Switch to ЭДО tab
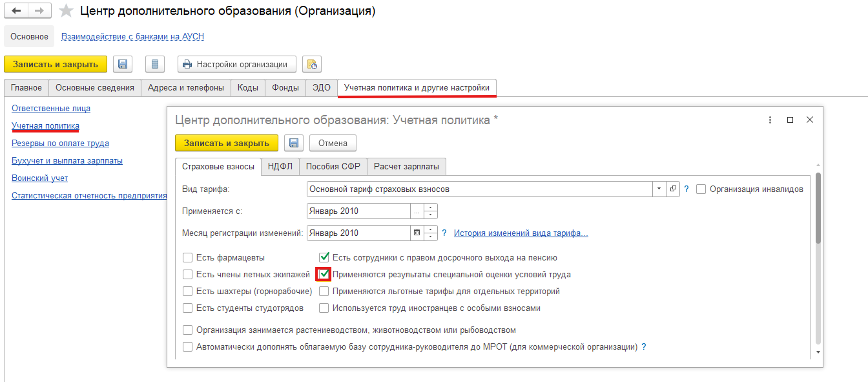868x382 pixels. coord(322,87)
